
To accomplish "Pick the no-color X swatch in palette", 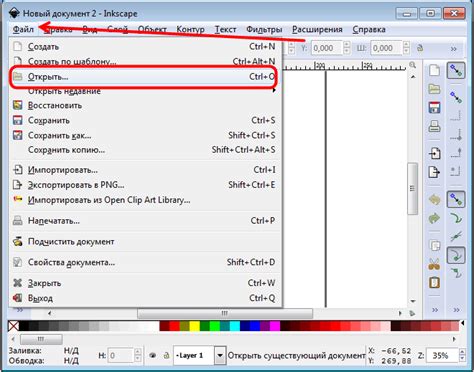I will tap(13, 326).
